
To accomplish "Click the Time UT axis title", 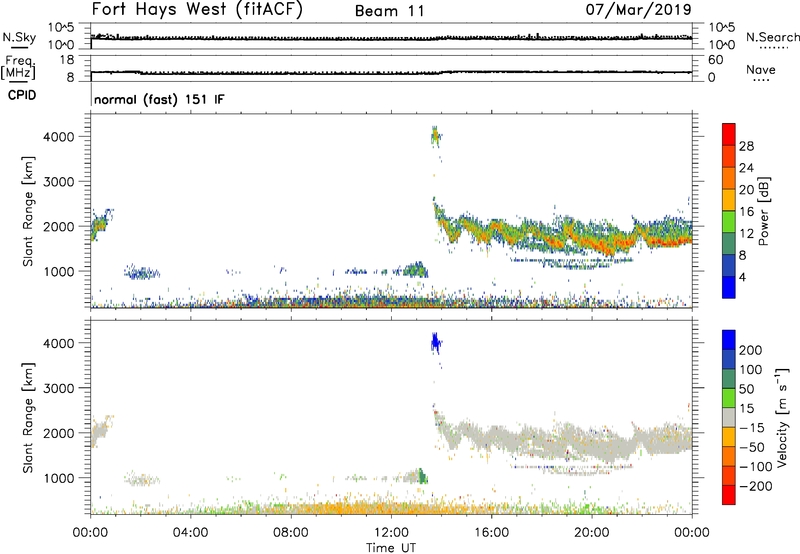I will [x=391, y=548].
